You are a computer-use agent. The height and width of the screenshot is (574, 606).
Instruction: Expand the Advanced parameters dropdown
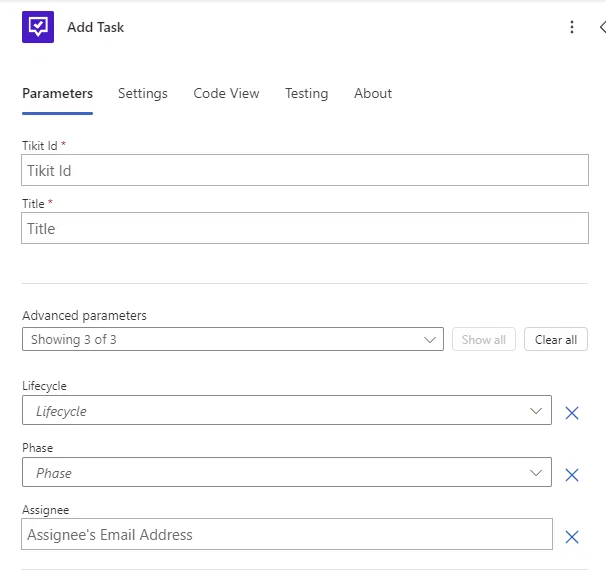click(233, 339)
